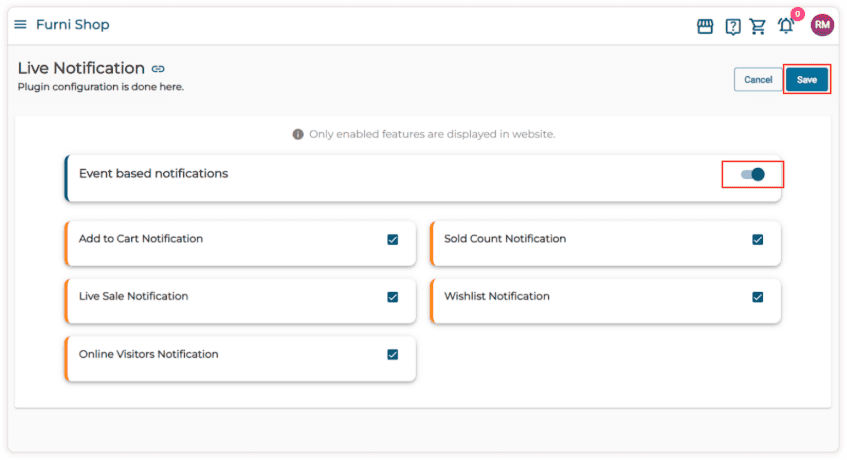Viewport: 847px width, 460px height.
Task: Click the Furni Shop title
Action: coord(72,25)
